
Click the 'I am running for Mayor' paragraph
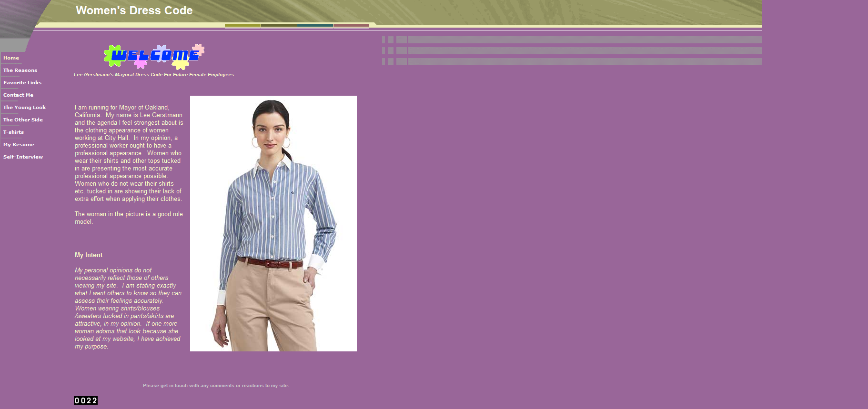point(129,153)
